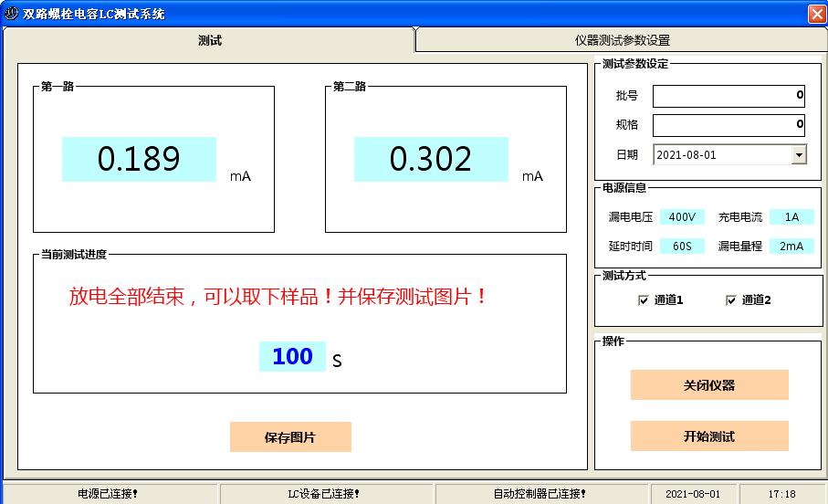Expand the 日期 date dropdown arrow

(x=799, y=155)
